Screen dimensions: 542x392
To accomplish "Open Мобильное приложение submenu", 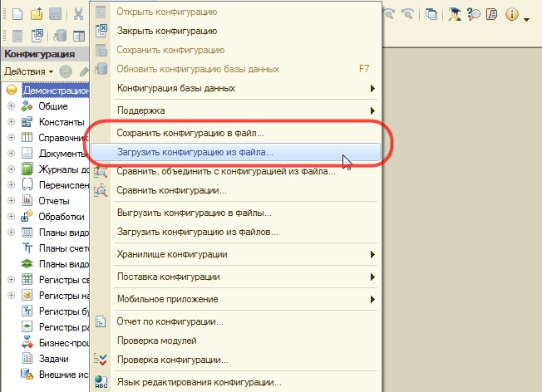I will (236, 299).
